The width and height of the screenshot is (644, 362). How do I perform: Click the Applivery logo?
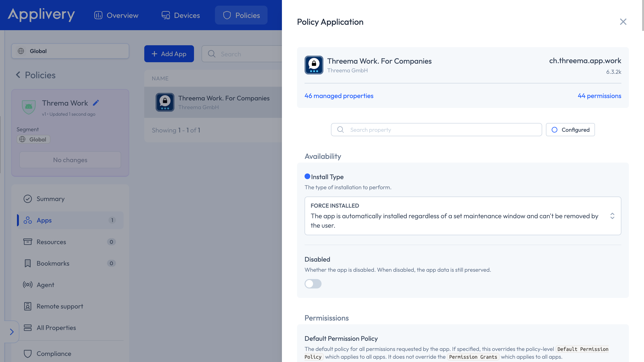tap(41, 15)
